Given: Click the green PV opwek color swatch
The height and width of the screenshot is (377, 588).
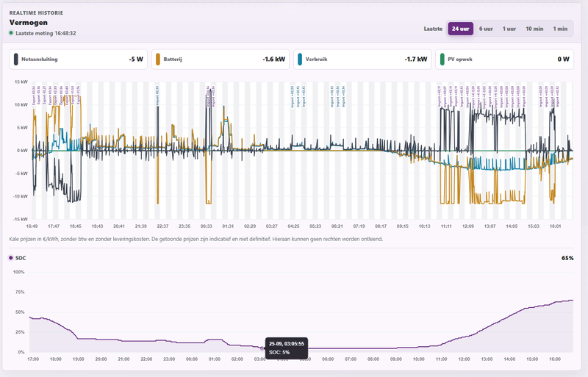Looking at the screenshot, I should (x=442, y=60).
